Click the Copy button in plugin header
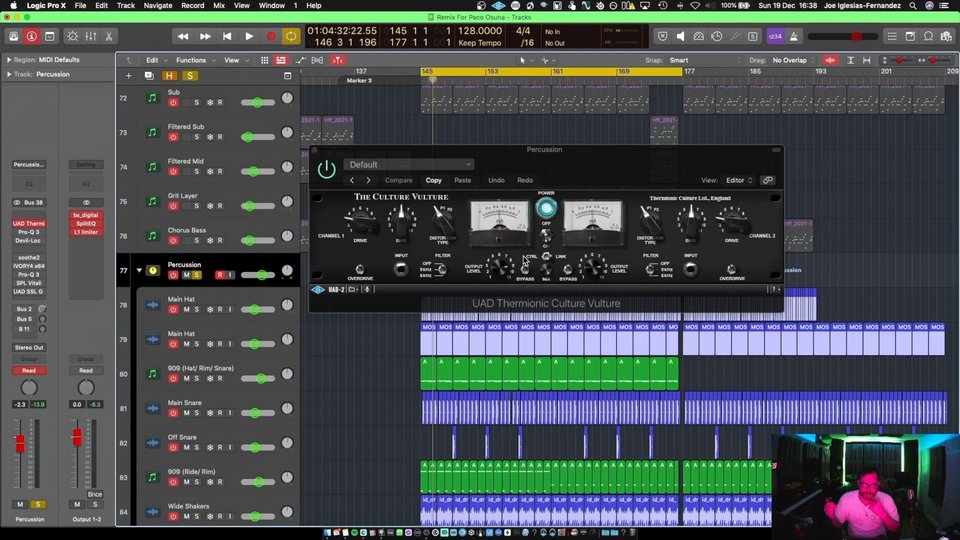Screen dimensions: 960x540 coord(434,181)
